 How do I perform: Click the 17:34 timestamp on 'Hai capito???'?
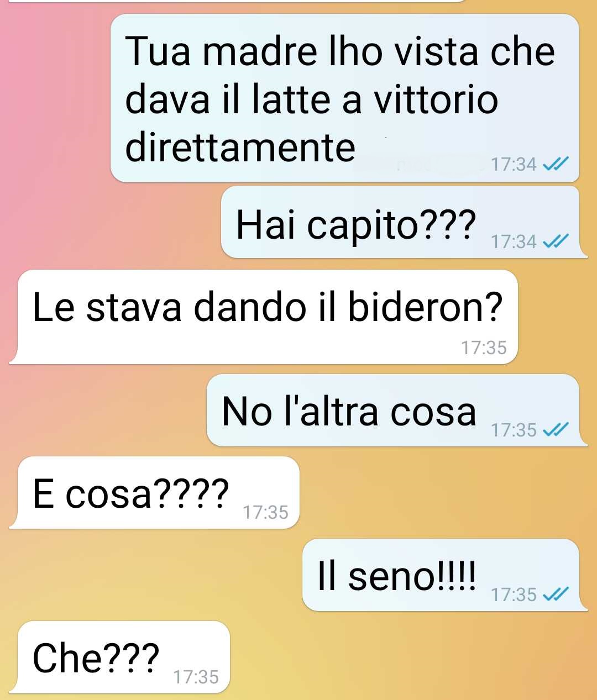514,241
